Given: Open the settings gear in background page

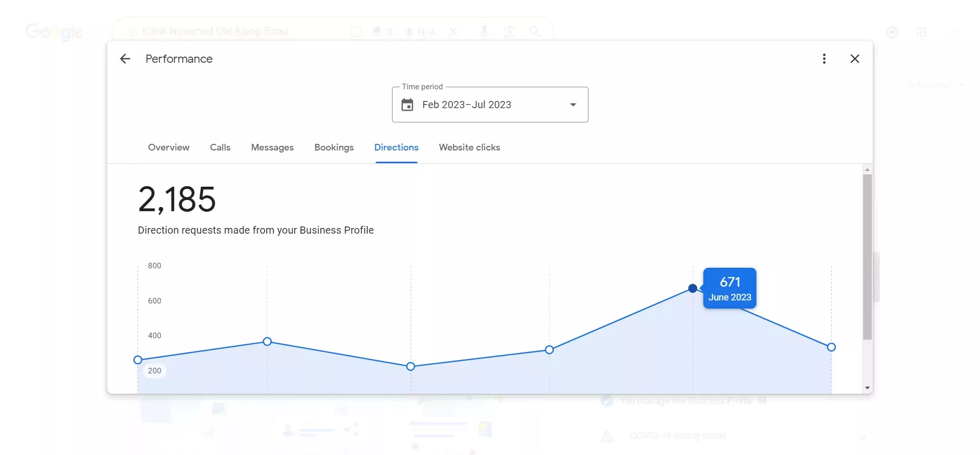Looking at the screenshot, I should coord(892,32).
